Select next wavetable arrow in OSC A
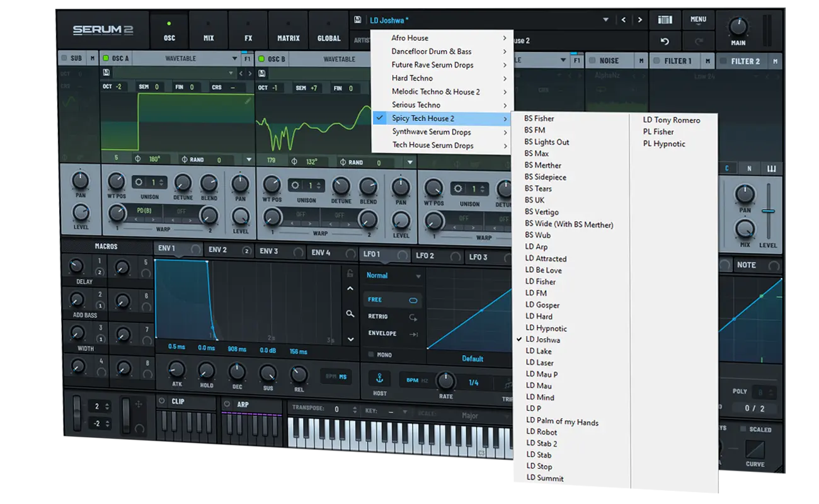 tap(249, 73)
